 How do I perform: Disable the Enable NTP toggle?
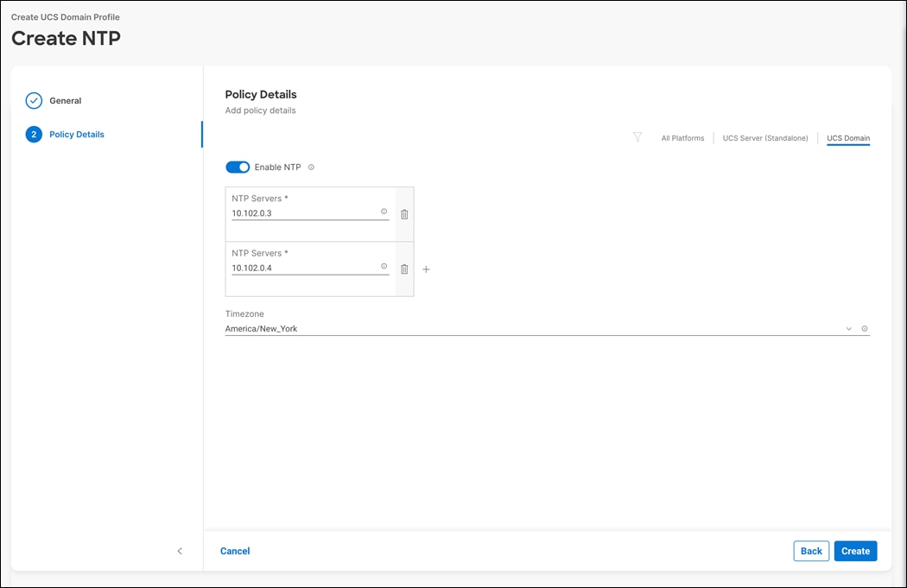(238, 167)
